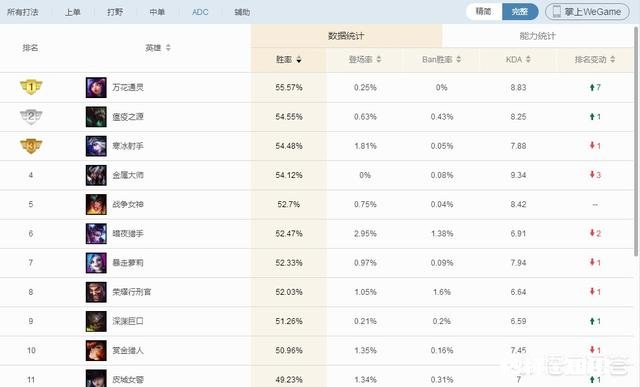The image size is (640, 387).
Task: Switch view to 完整 mode
Action: [520, 11]
